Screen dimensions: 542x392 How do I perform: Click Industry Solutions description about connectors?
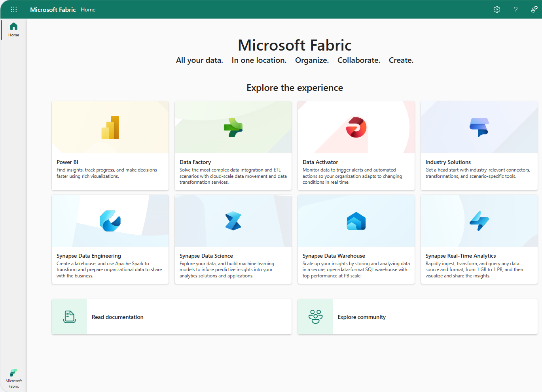point(478,173)
